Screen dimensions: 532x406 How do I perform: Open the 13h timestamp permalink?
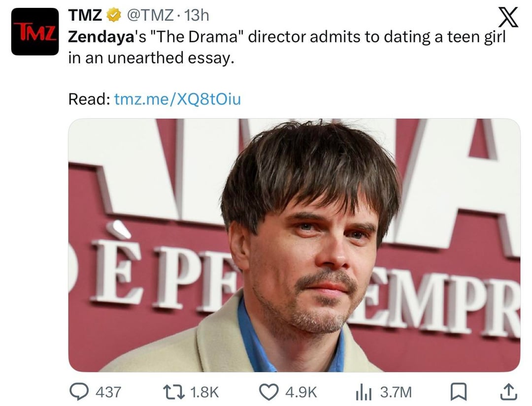[x=196, y=16]
